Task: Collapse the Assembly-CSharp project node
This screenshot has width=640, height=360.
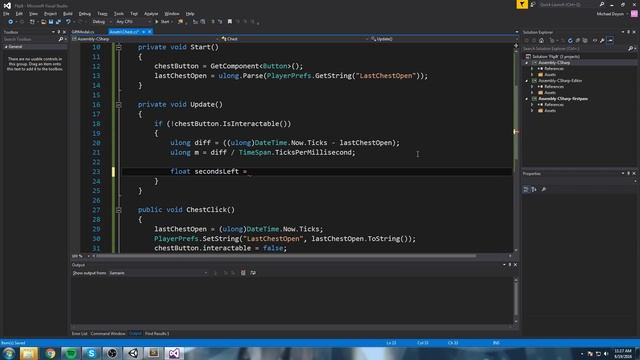Action: tap(527, 63)
